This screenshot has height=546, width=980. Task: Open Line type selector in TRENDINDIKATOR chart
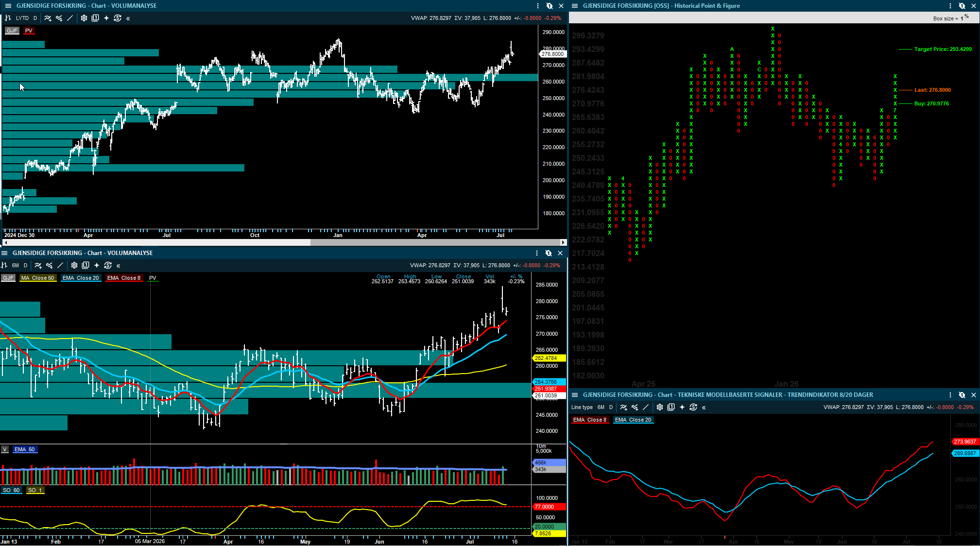582,408
